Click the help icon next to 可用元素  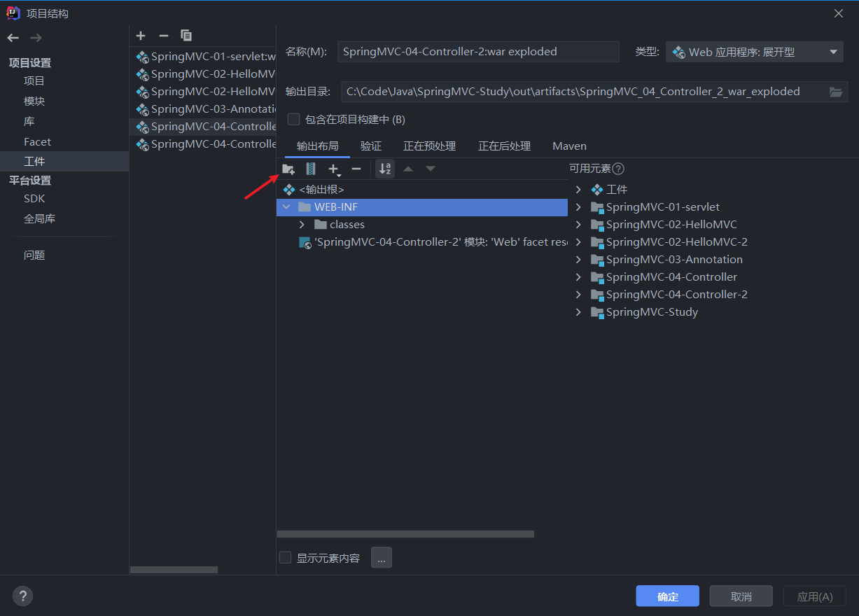(618, 169)
